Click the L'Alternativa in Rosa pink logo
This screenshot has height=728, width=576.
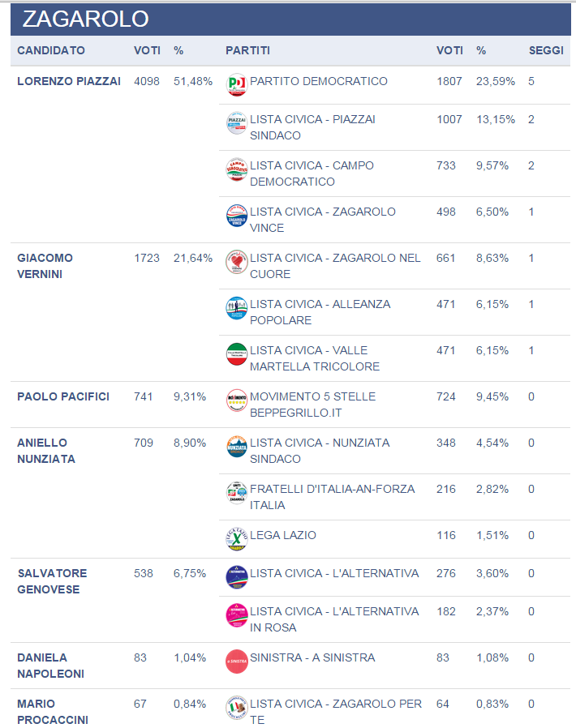click(x=236, y=615)
